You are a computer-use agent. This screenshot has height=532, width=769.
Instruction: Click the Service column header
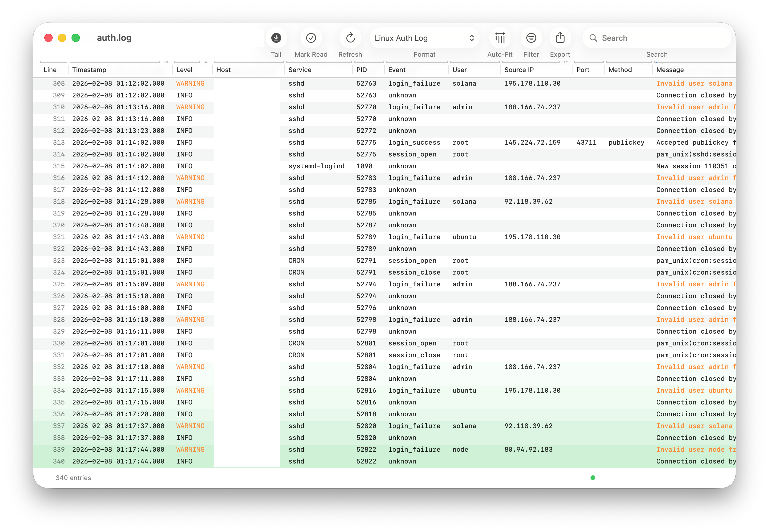tap(300, 70)
